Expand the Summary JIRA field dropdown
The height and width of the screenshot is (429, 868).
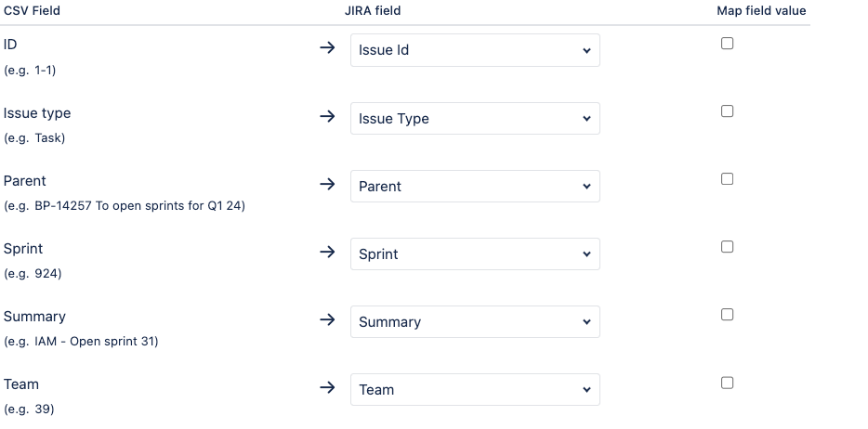(x=475, y=321)
